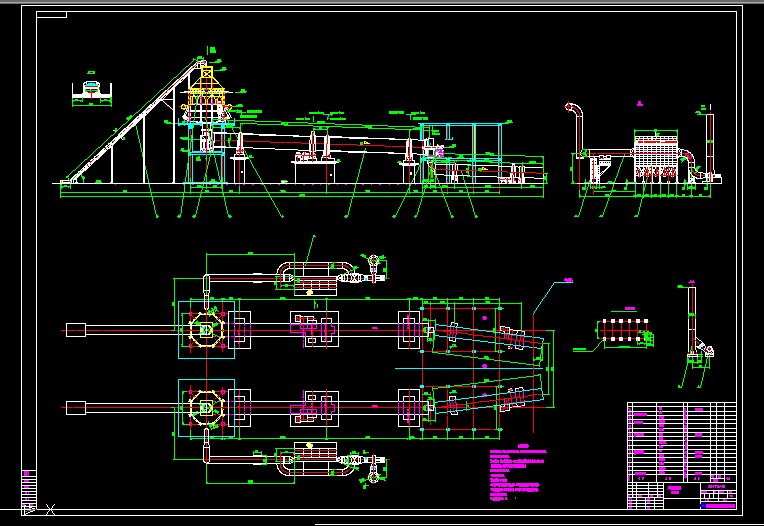Click the dust collector body in right elevation
Viewport: 764px width, 526px height.
coord(661,154)
